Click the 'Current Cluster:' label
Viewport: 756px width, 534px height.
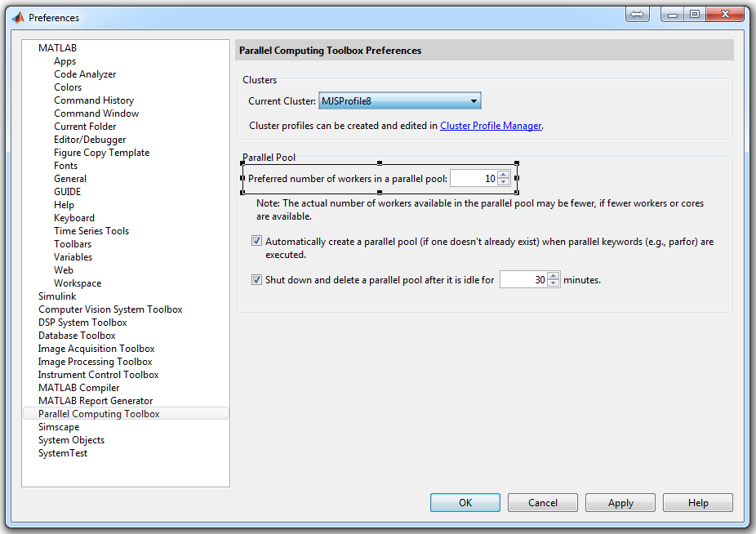[x=282, y=100]
